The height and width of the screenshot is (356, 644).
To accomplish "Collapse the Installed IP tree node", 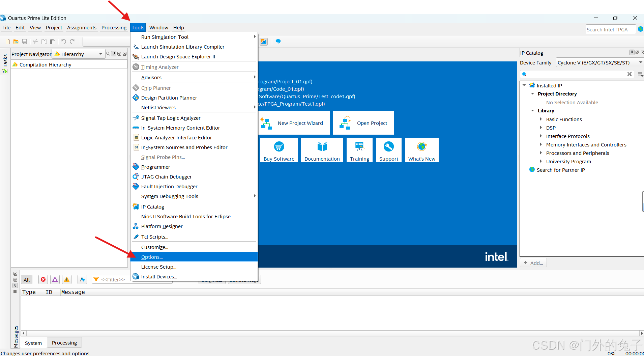I will coord(524,85).
